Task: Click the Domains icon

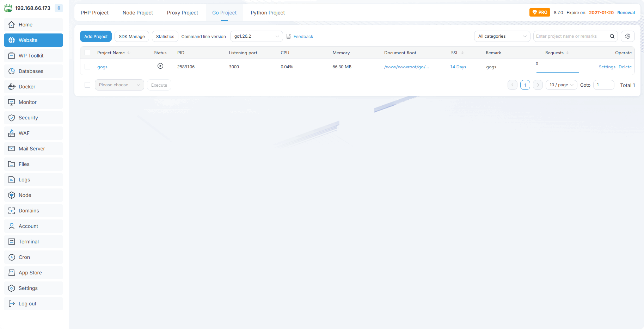Action: point(12,211)
